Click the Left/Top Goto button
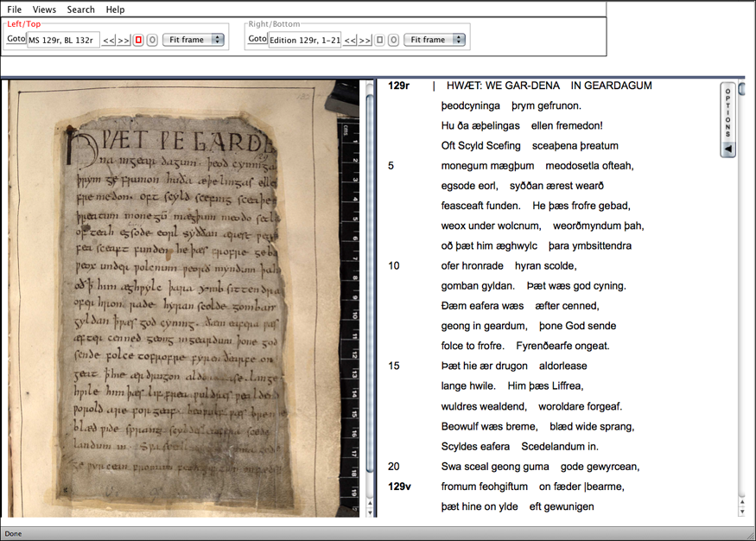The image size is (756, 541). pos(16,39)
